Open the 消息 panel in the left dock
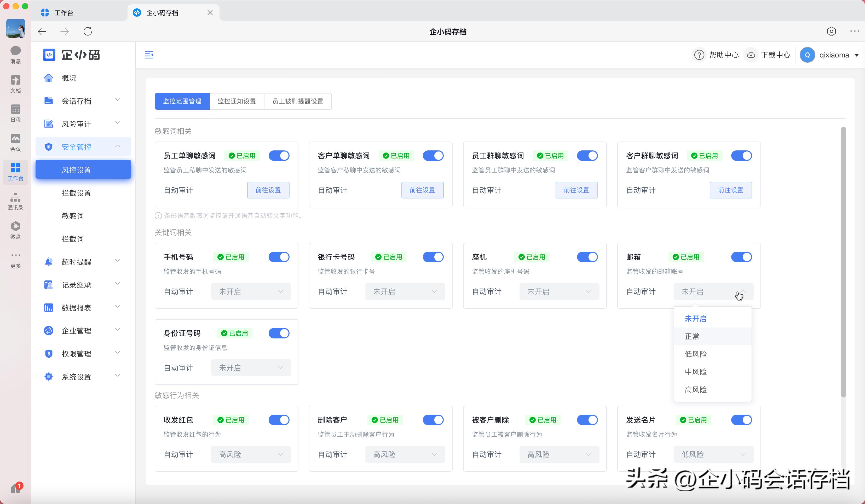This screenshot has height=504, width=865. point(15,53)
